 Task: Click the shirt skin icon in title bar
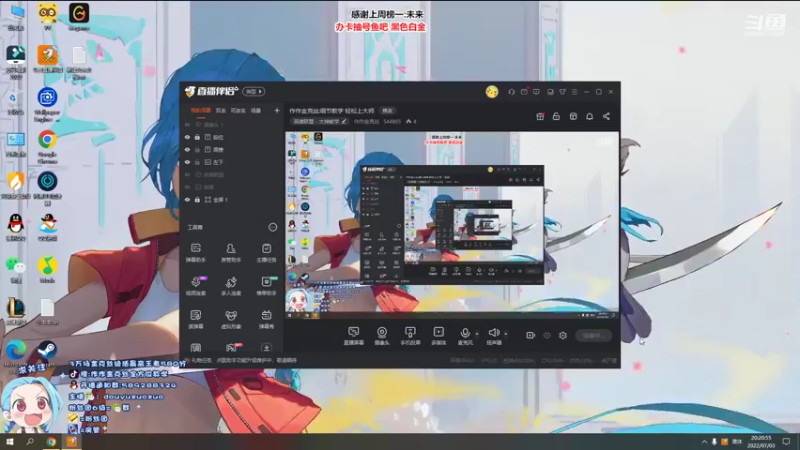tap(562, 92)
